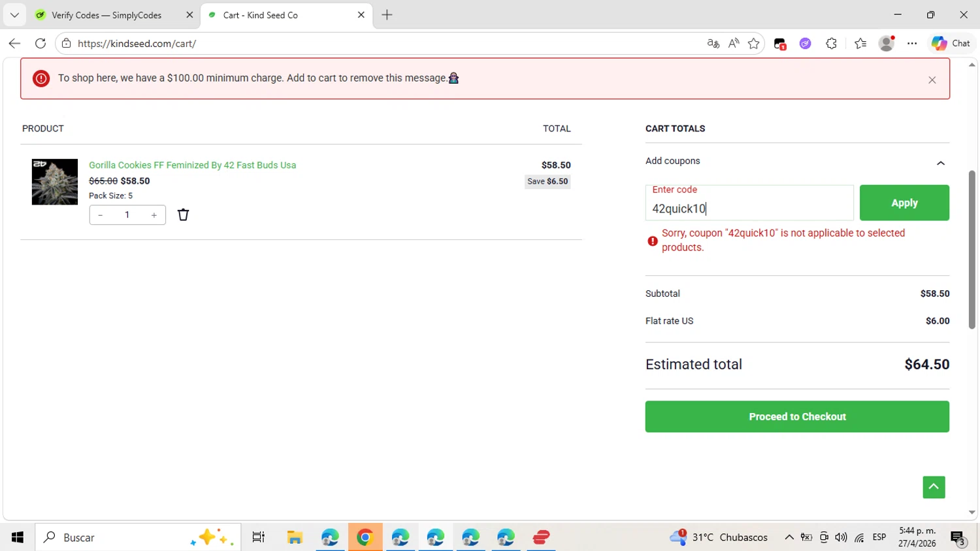Click the page vertical scrollbar thumb
Screen dimensions: 980x551
point(972,250)
